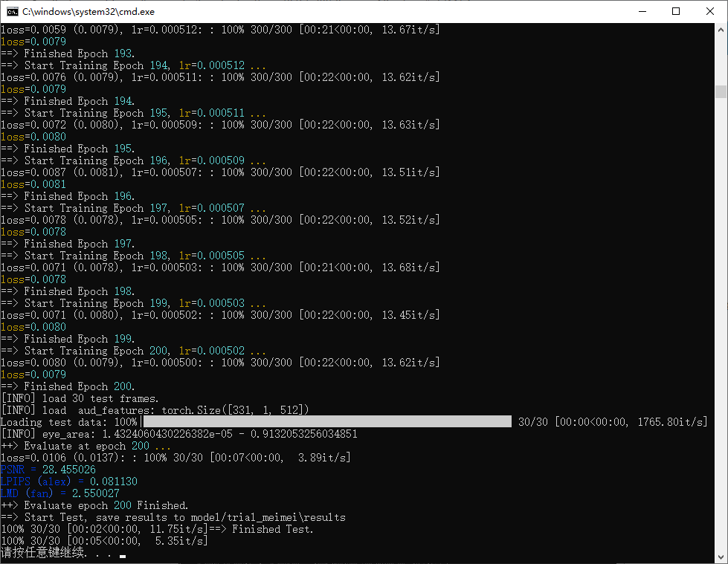
Task: Grab the vertical scrollbar thumb
Action: point(720,91)
